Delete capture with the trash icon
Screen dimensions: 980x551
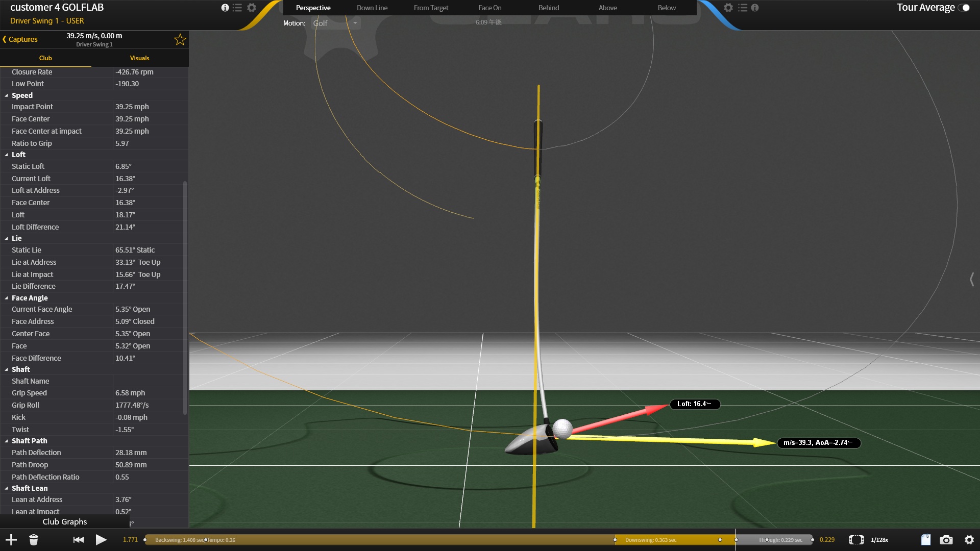point(34,540)
